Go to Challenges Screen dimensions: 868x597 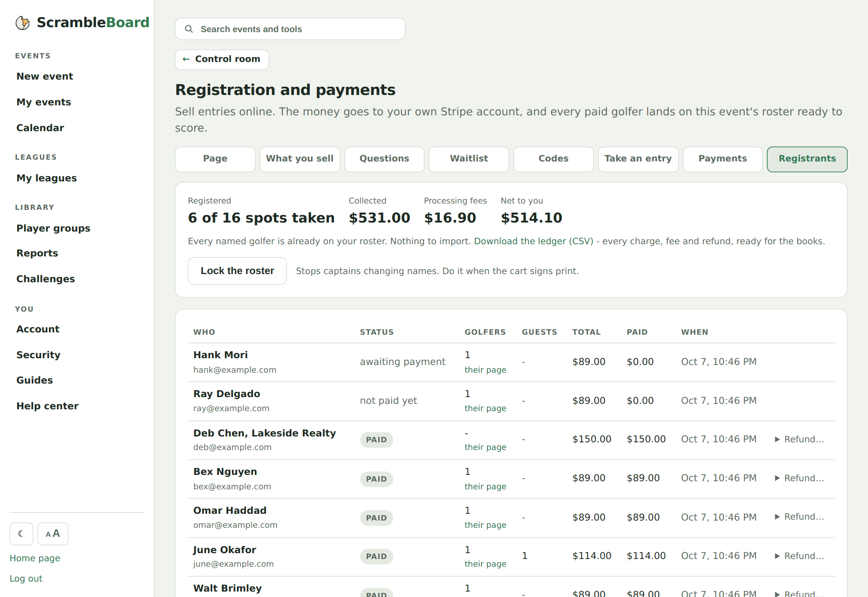tap(46, 279)
